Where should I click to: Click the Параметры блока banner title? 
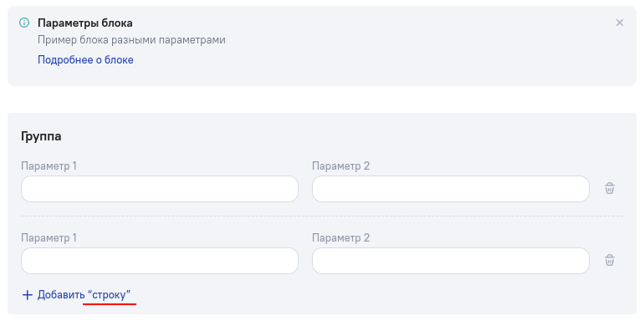[85, 23]
